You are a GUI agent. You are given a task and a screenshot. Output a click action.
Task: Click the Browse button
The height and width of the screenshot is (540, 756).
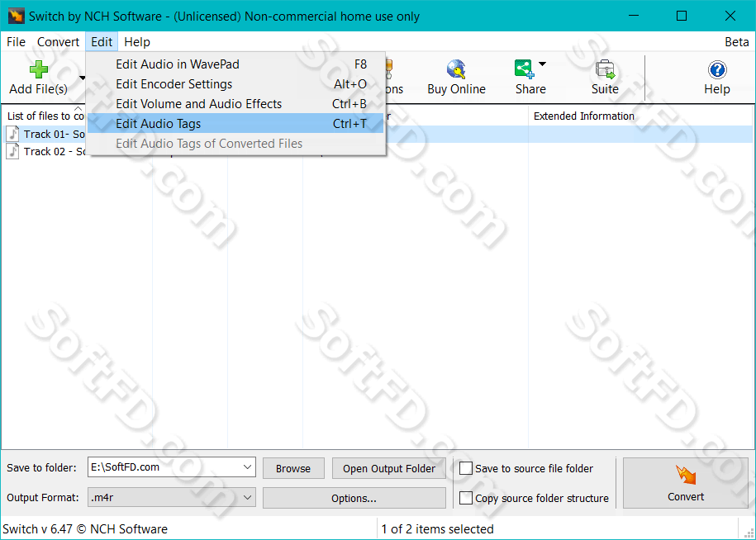click(293, 468)
